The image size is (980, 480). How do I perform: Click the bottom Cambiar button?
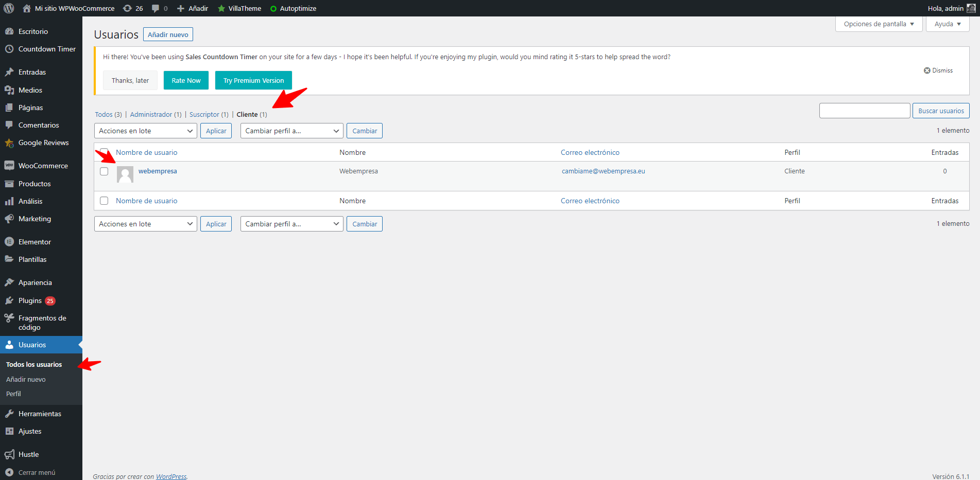pyautogui.click(x=365, y=224)
